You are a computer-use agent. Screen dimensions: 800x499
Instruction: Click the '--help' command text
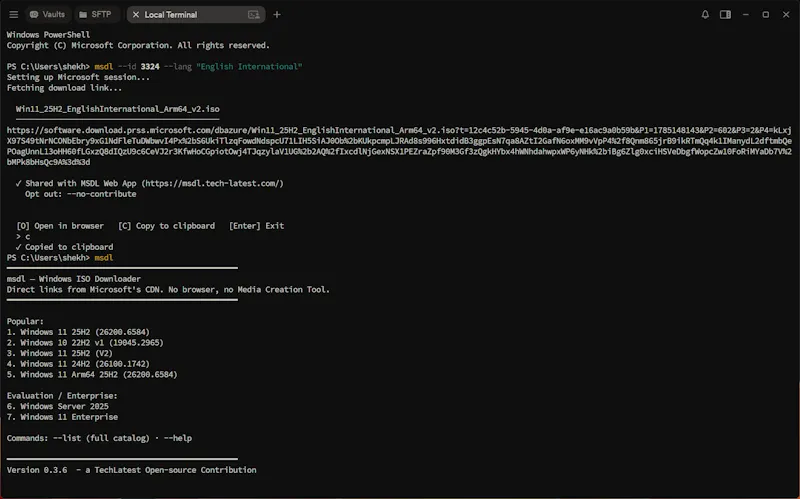click(178, 438)
